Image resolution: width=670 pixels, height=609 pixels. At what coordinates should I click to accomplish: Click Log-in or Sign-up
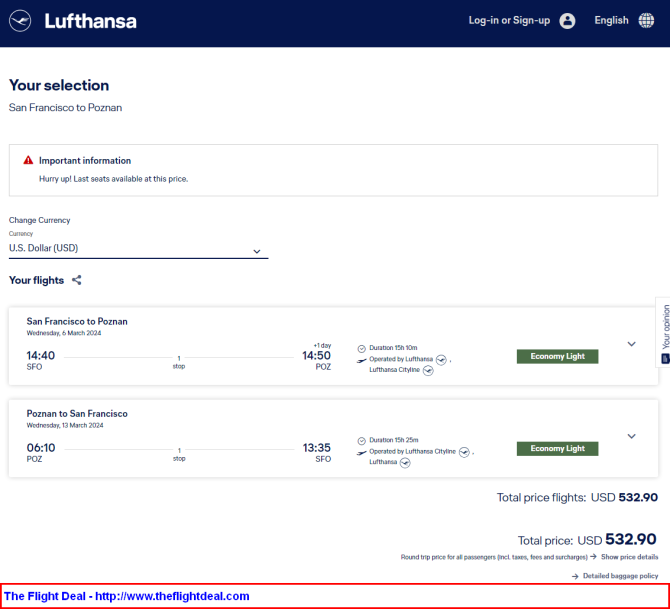[509, 21]
